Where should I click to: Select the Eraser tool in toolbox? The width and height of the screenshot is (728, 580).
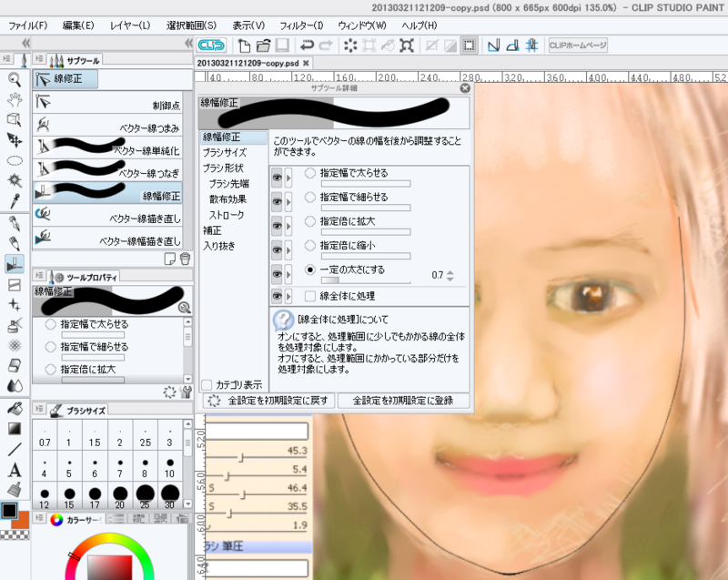pos(15,365)
